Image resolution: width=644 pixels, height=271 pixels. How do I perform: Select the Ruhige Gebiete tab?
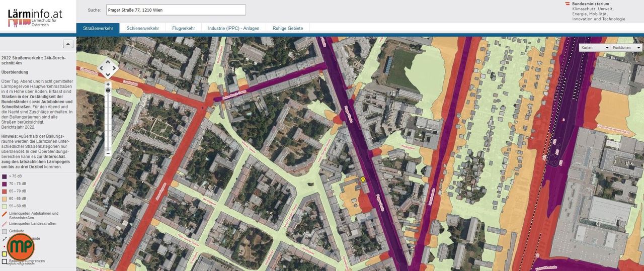pos(288,29)
